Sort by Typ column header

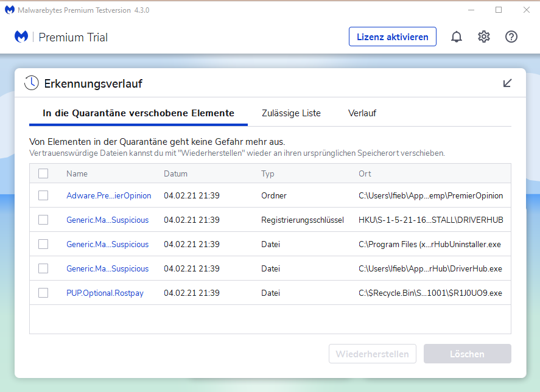point(268,174)
